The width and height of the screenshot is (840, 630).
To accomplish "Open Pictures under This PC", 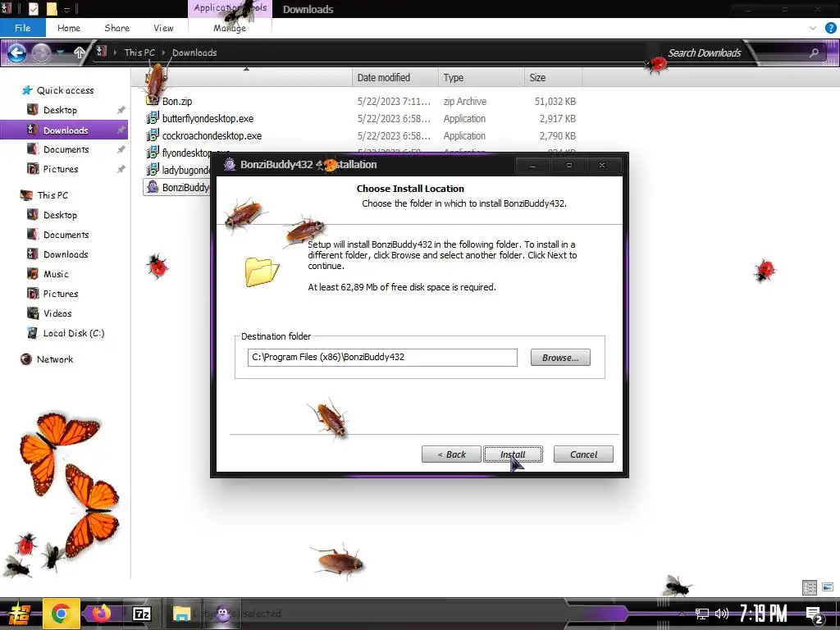I will [x=61, y=294].
